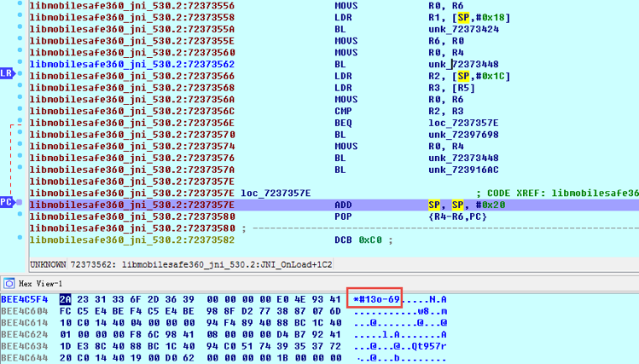Toggle breakpoint dot at address 72373558
Image resolution: width=639 pixels, height=364 pixels.
(20, 15)
